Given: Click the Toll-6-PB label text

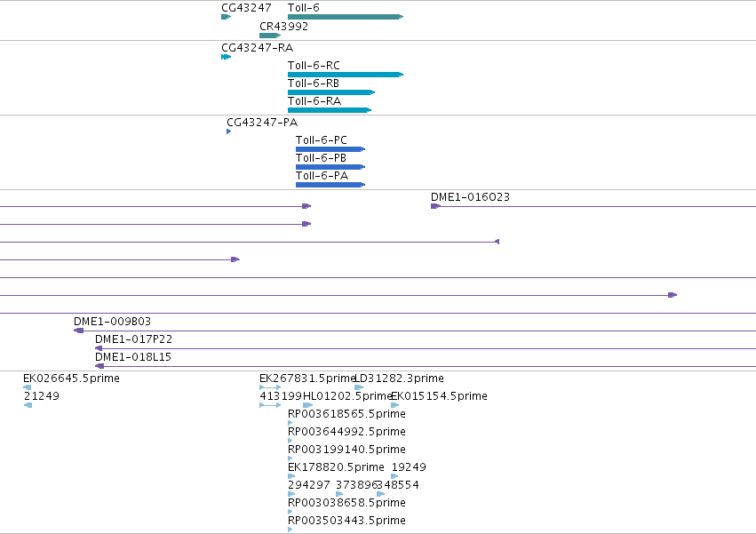Looking at the screenshot, I should tap(321, 158).
